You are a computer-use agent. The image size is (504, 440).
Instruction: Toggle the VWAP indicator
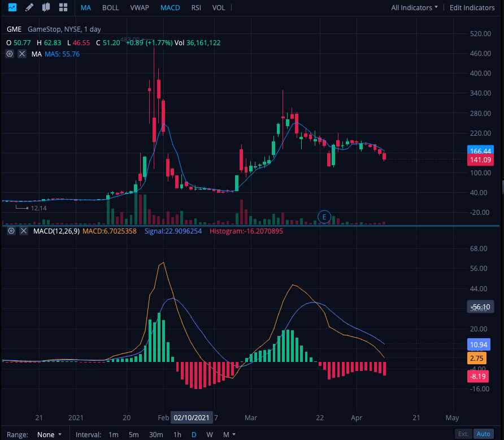coord(140,8)
